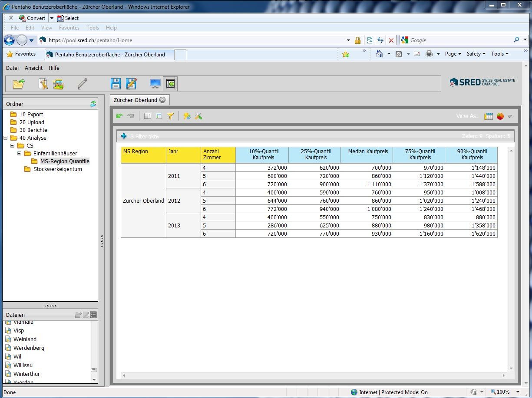Image resolution: width=532 pixels, height=398 pixels.
Task: Open the filter funnel icon
Action: coord(170,116)
